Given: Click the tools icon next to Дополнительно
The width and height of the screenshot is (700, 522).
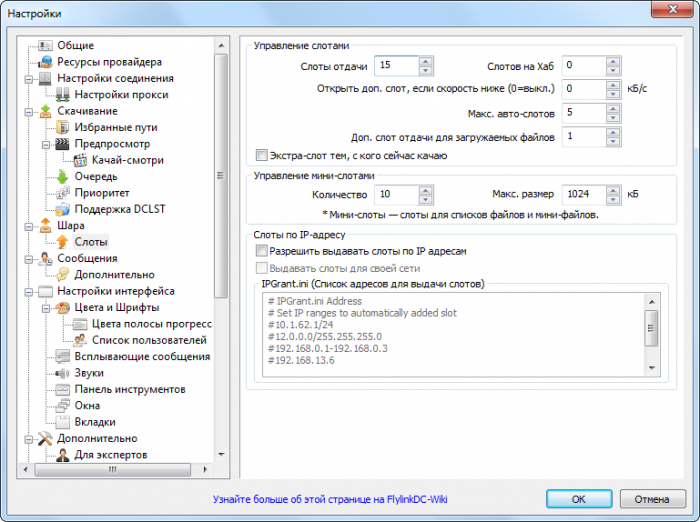Looking at the screenshot, I should tap(46, 438).
